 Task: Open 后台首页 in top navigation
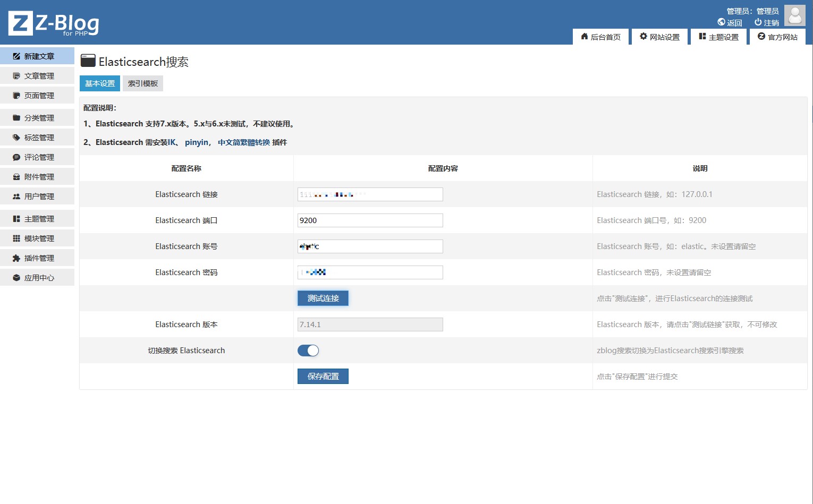[x=600, y=37]
